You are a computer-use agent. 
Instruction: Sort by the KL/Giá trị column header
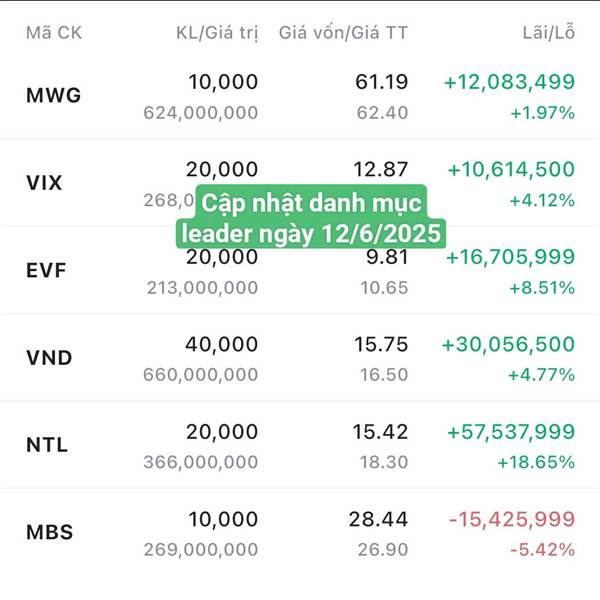216,32
